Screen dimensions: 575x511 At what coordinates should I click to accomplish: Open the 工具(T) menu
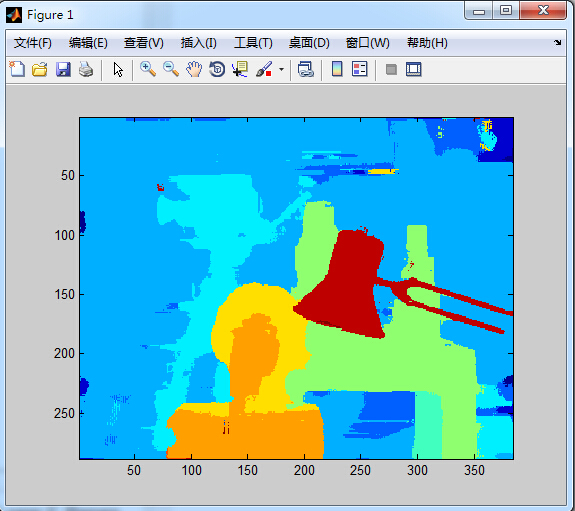click(253, 43)
